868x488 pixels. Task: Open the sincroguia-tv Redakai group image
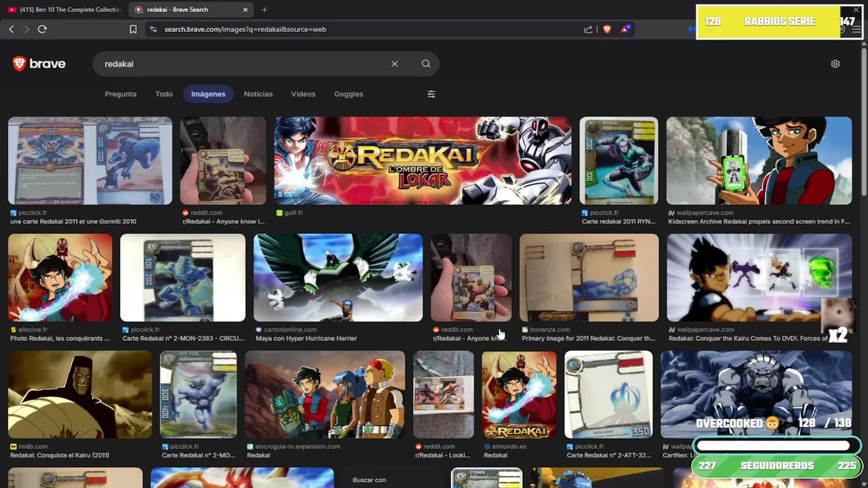(x=325, y=394)
